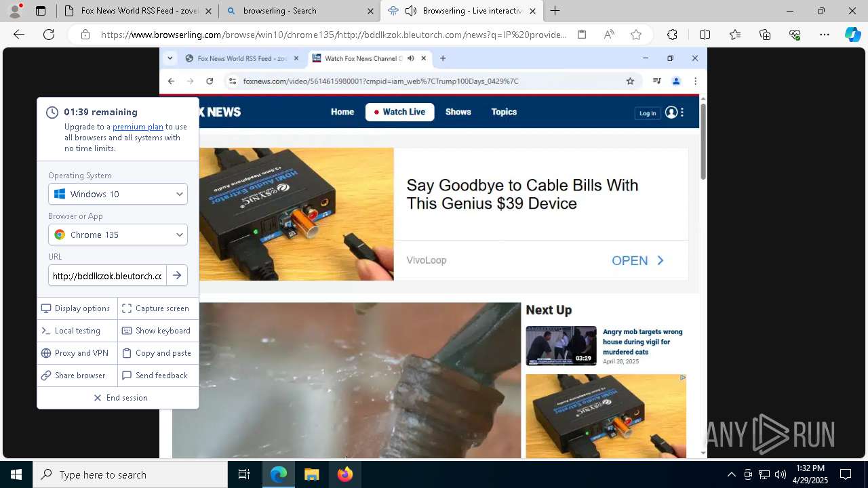Click the Fox News account user icon
Screen dimensions: 868x488
(671, 113)
